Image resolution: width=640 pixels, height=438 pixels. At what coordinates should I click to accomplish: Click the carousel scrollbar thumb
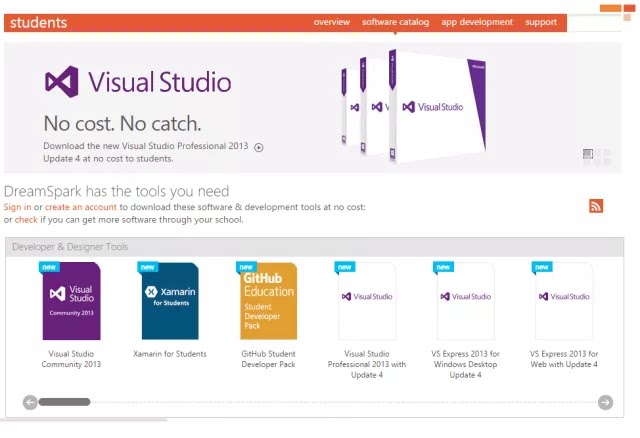64,402
